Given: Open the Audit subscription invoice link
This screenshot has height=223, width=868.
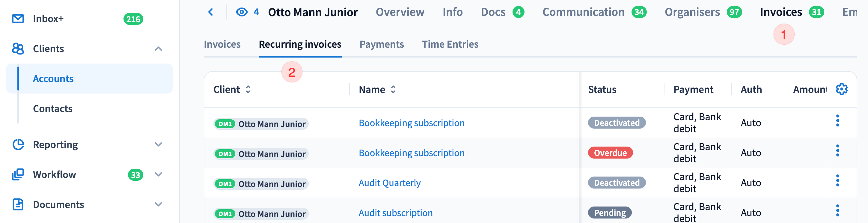Looking at the screenshot, I should click(395, 213).
